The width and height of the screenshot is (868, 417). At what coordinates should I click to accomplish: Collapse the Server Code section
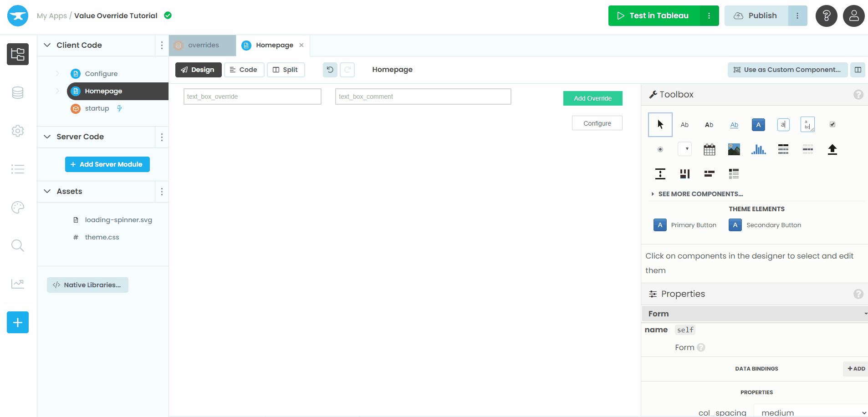click(47, 137)
